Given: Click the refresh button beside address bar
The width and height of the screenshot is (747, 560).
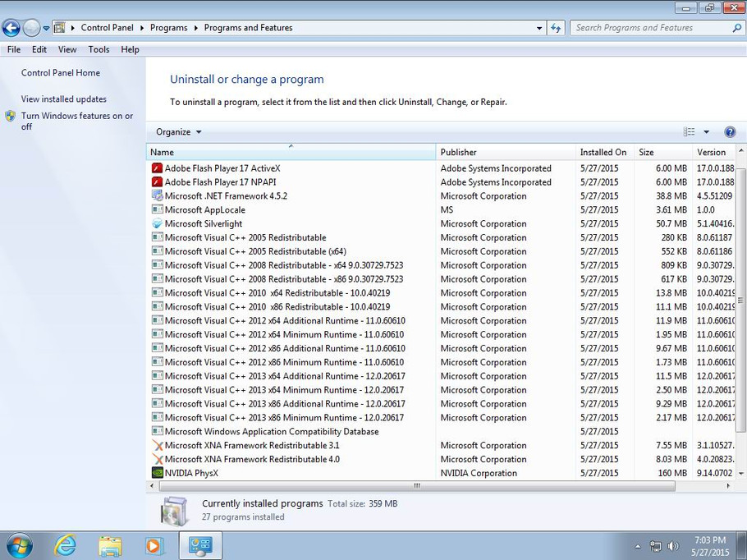Looking at the screenshot, I should click(x=556, y=28).
